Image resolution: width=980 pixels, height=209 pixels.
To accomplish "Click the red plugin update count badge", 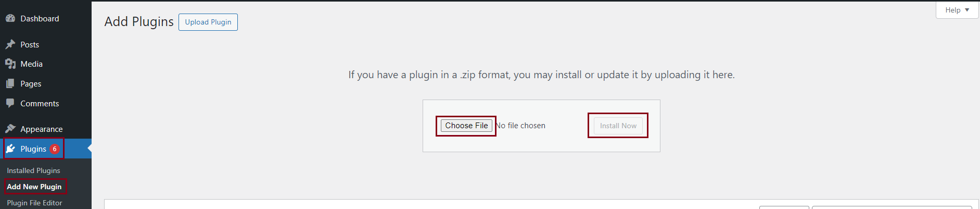I will (55, 149).
